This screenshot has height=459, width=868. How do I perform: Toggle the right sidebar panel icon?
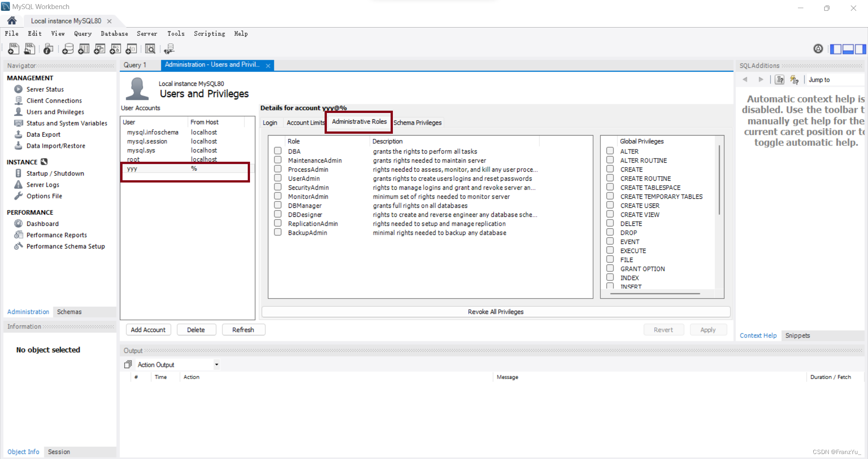(860, 49)
